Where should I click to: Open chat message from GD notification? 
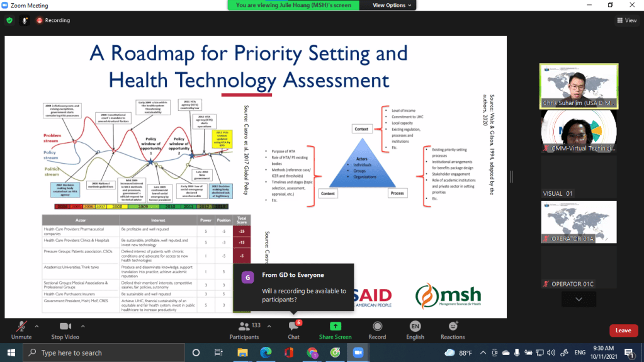coord(293,286)
